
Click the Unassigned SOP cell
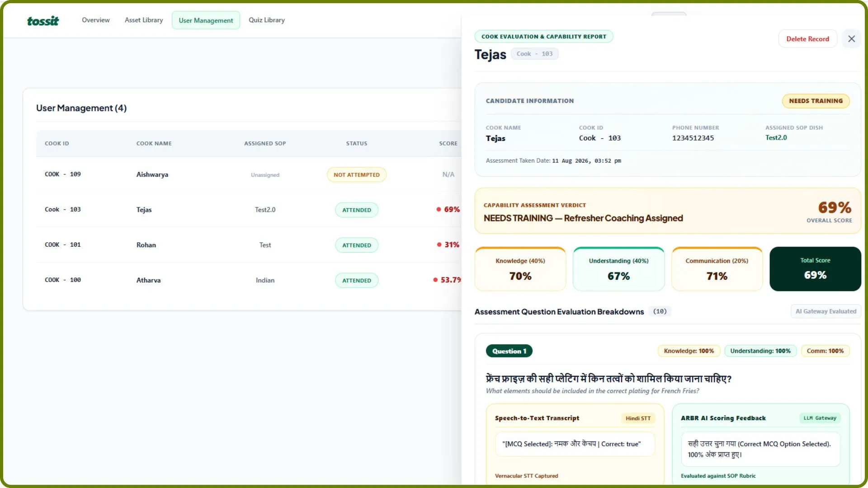tap(265, 175)
